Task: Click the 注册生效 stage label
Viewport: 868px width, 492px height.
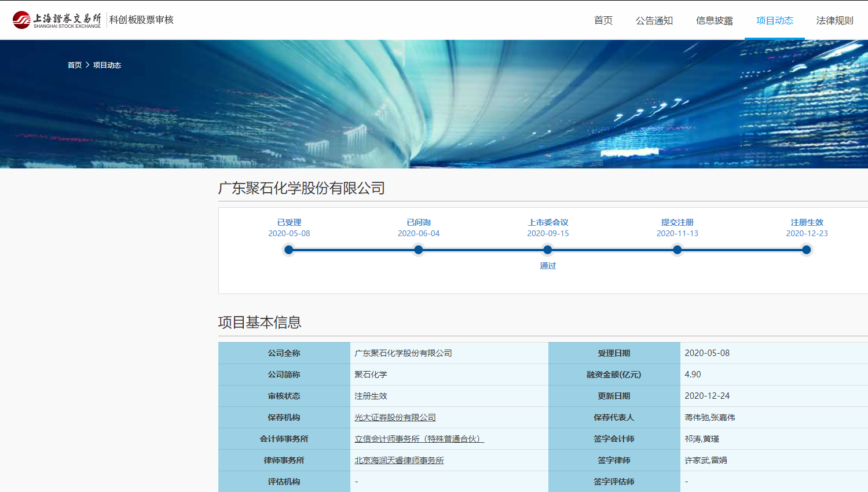Action: pos(807,222)
